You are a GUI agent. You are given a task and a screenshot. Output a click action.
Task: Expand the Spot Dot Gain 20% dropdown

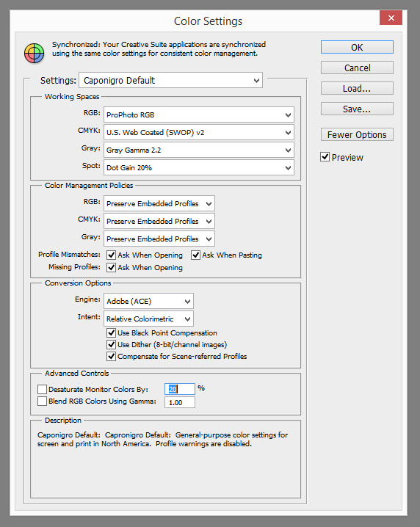[x=199, y=167]
